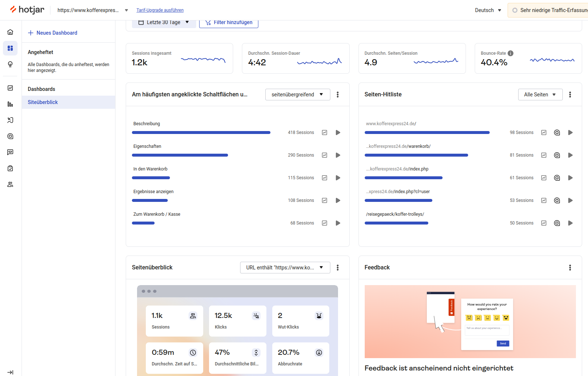Click the Home icon in left sidebar
588x376 pixels.
pyautogui.click(x=10, y=32)
